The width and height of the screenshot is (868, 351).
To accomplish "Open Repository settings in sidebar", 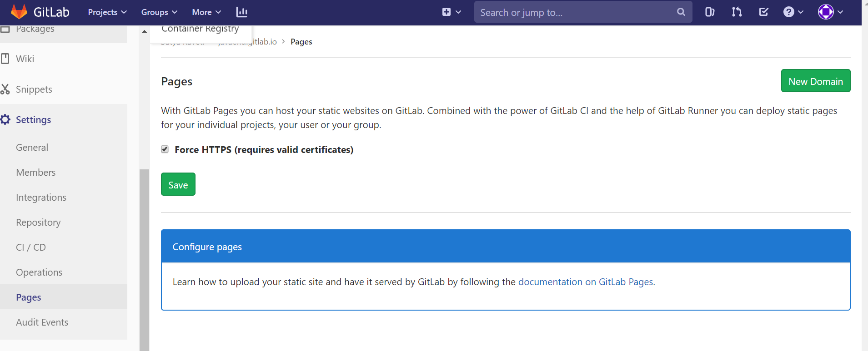I will (38, 222).
